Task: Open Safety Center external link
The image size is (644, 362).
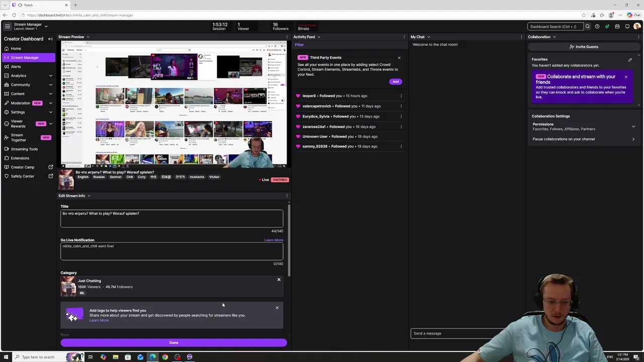Action: click(28, 176)
